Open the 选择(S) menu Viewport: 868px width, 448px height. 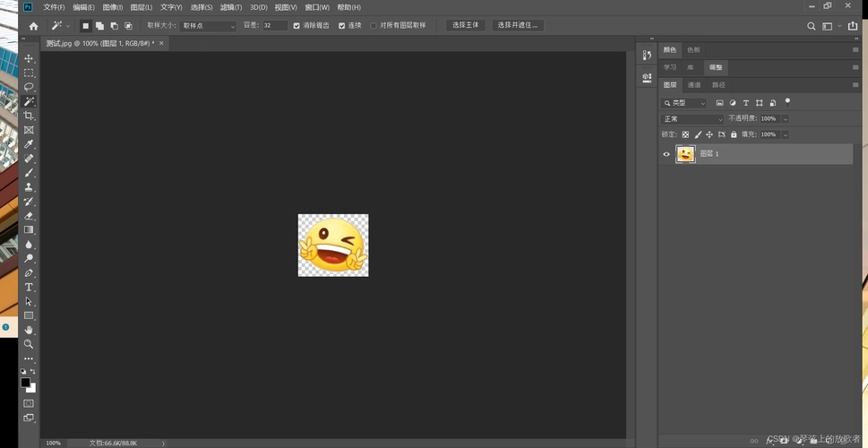pos(202,7)
